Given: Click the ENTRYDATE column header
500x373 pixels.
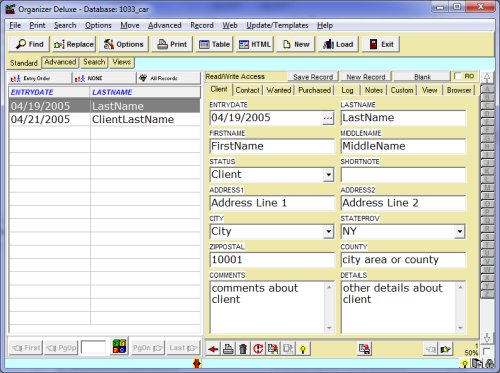Looking at the screenshot, I should pyautogui.click(x=49, y=92).
